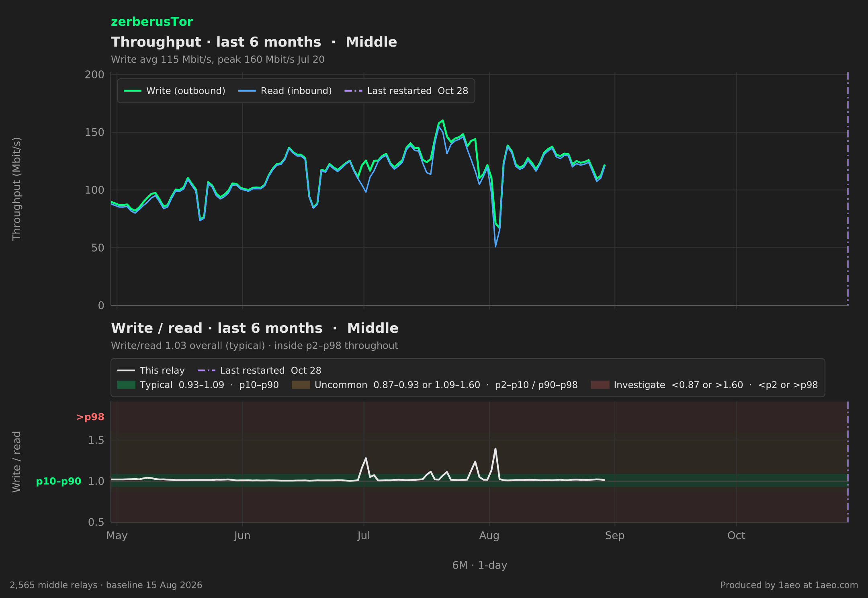This screenshot has width=868, height=598.
Task: Click the Read (inbound) legend line marker
Action: pyautogui.click(x=247, y=91)
